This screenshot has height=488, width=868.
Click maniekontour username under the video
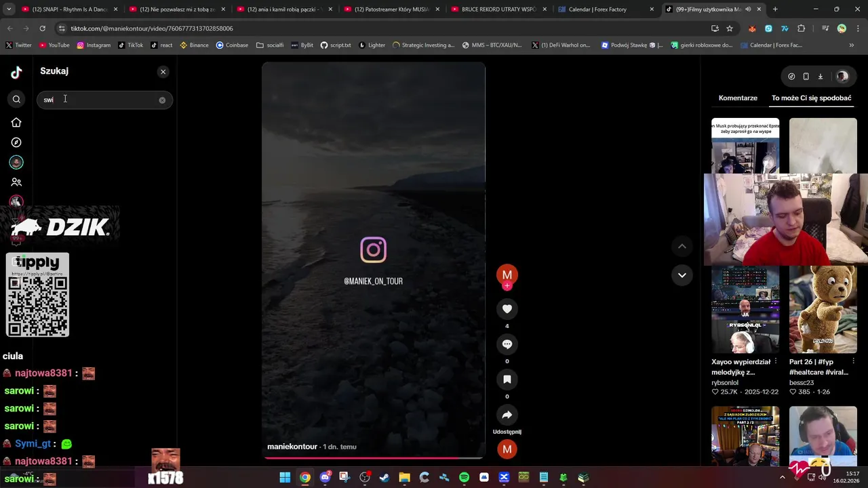[x=292, y=447]
